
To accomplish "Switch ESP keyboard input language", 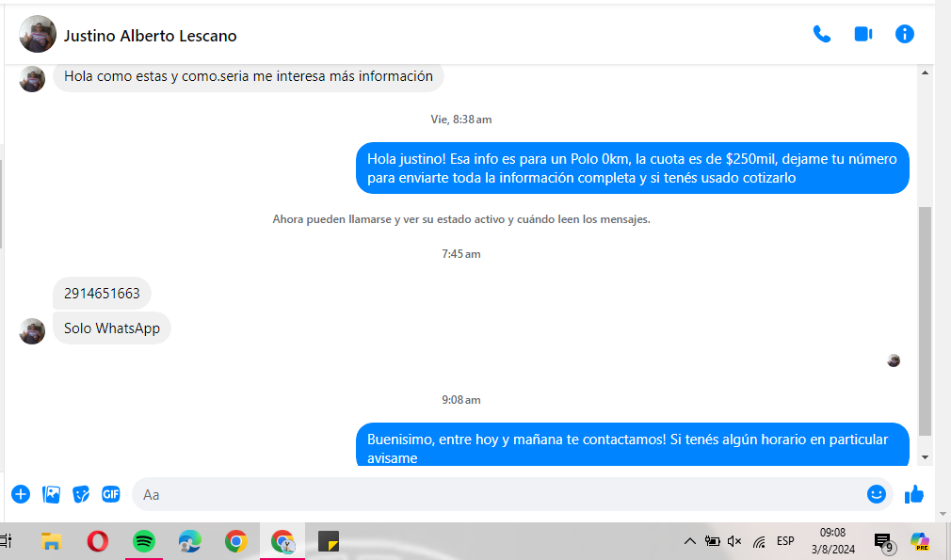I will click(785, 541).
